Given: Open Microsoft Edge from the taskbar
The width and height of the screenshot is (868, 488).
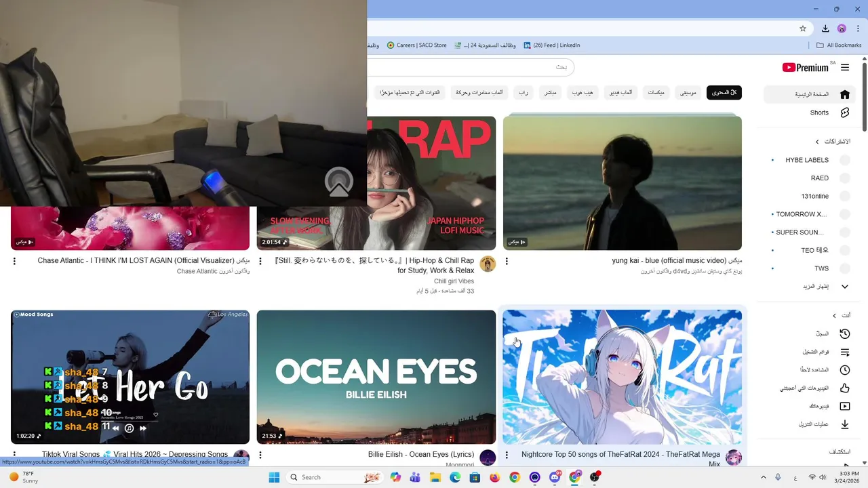Looking at the screenshot, I should 455,477.
